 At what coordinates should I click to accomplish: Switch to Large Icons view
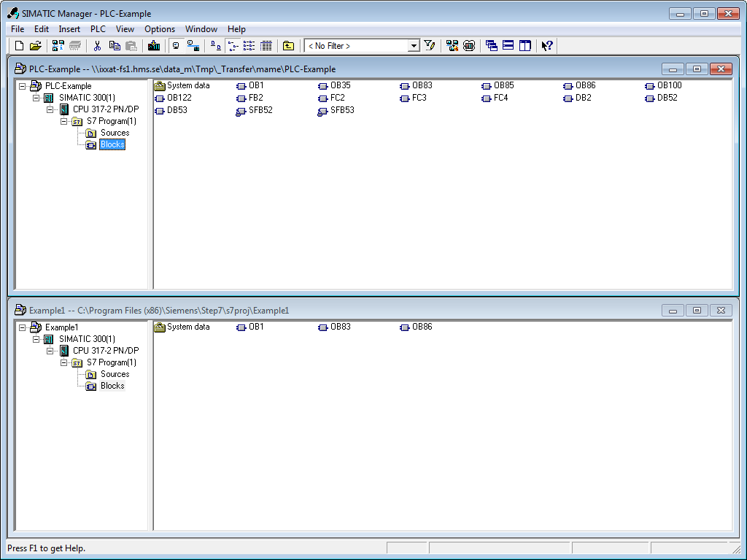tap(216, 46)
